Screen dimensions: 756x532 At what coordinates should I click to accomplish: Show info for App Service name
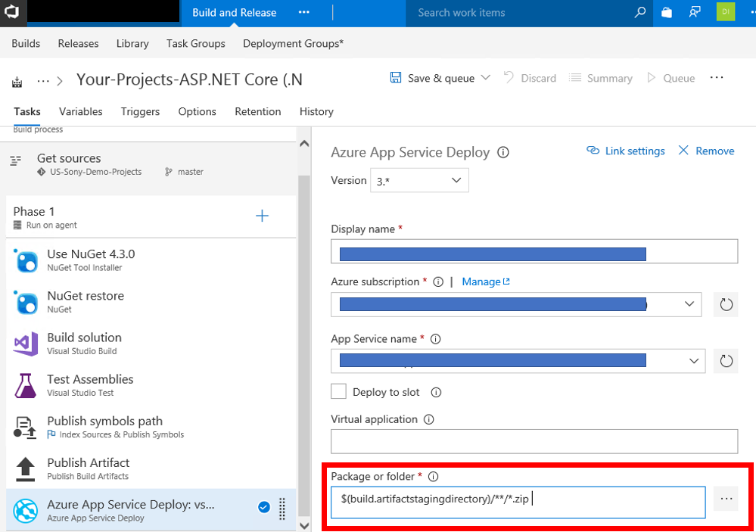(x=435, y=339)
